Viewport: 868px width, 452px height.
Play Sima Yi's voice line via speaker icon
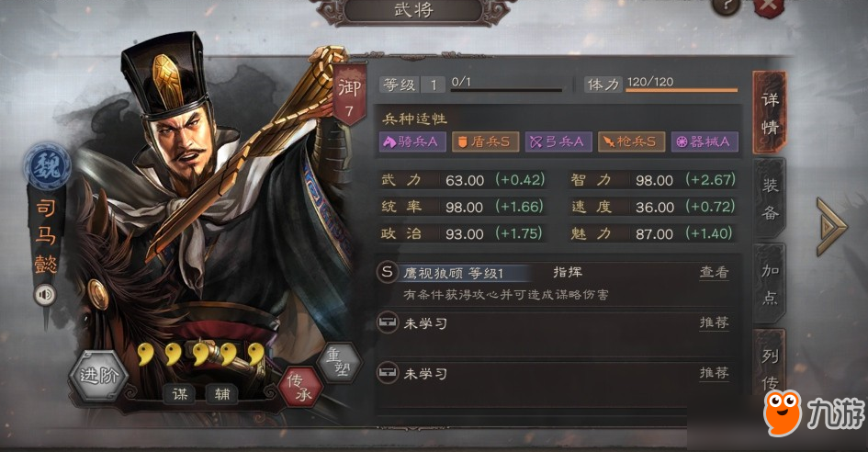point(45,295)
